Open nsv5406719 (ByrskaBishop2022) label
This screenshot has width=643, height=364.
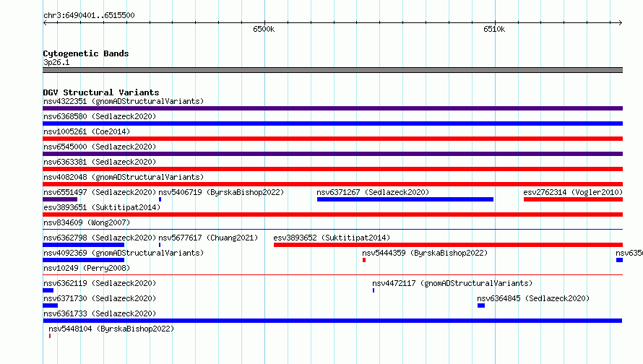[x=221, y=192]
